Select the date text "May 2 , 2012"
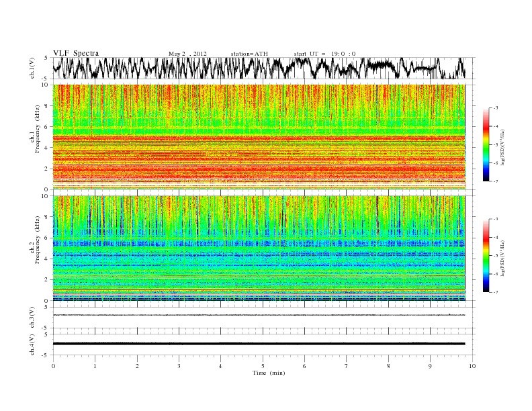The width and height of the screenshot is (532, 411). (187, 54)
